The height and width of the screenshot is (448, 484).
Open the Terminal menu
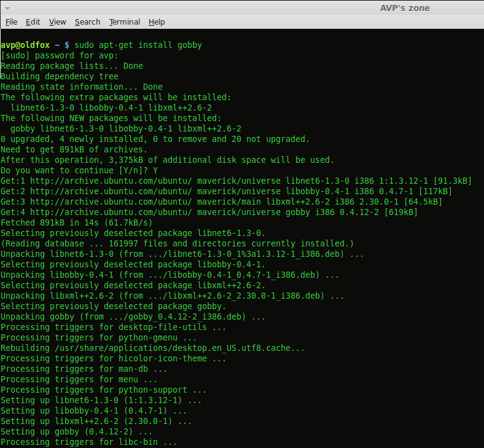pos(125,22)
